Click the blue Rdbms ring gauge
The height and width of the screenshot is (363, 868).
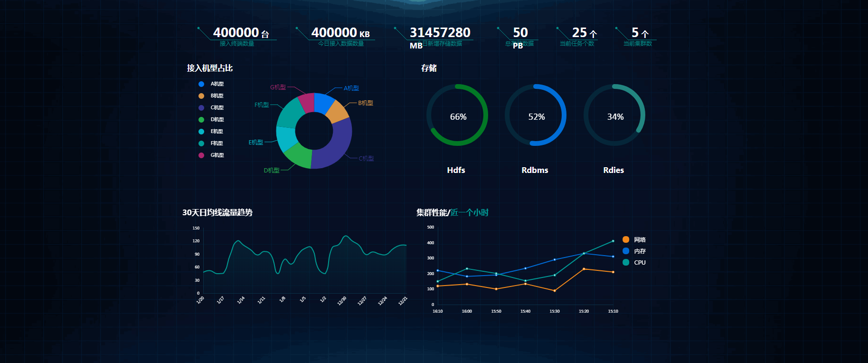(536, 115)
